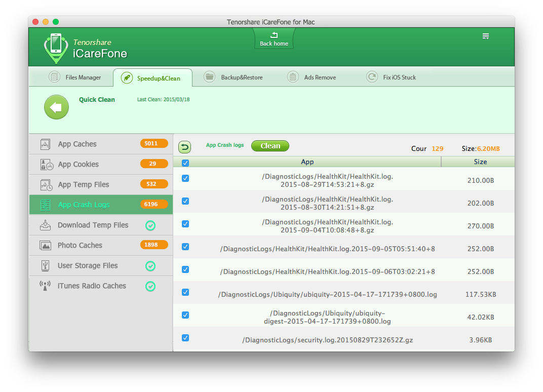This screenshot has width=543, height=392.
Task: Uncheck HealthKit.log 2015-08-30 checkbox
Action: [185, 201]
